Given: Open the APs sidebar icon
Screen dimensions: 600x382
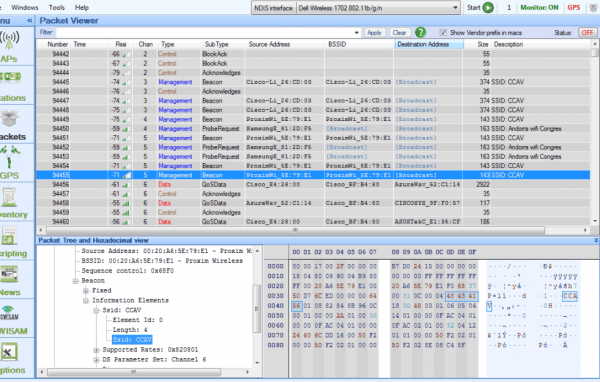Looking at the screenshot, I should pyautogui.click(x=9, y=41).
